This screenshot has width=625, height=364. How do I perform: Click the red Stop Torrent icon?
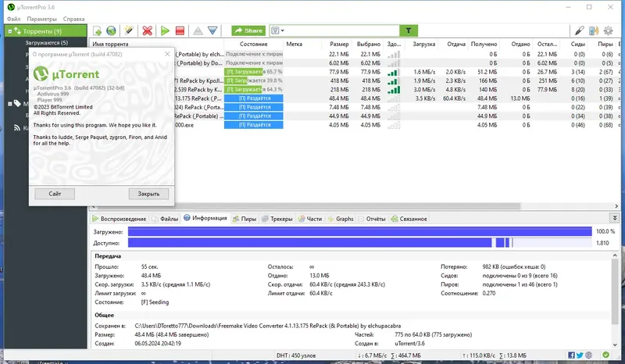click(180, 30)
